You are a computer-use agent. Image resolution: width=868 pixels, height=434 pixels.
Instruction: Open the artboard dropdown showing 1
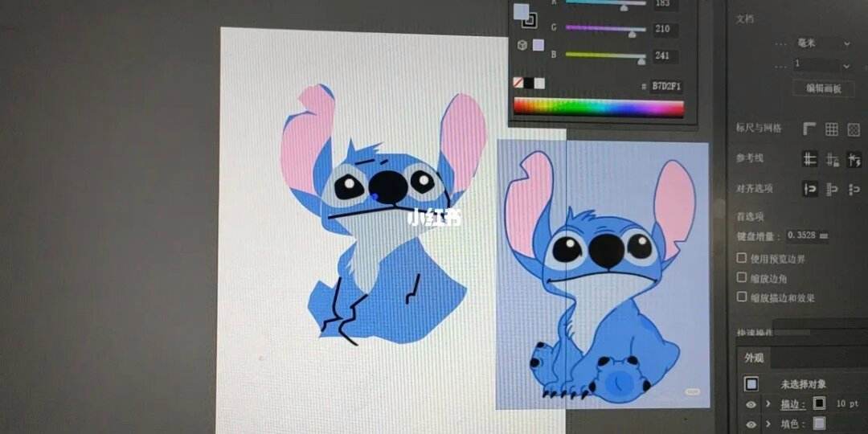click(x=821, y=65)
